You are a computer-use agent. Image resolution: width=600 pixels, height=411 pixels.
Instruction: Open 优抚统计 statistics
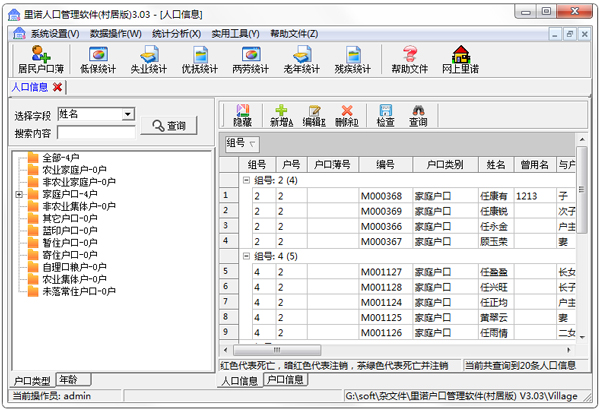(x=200, y=59)
